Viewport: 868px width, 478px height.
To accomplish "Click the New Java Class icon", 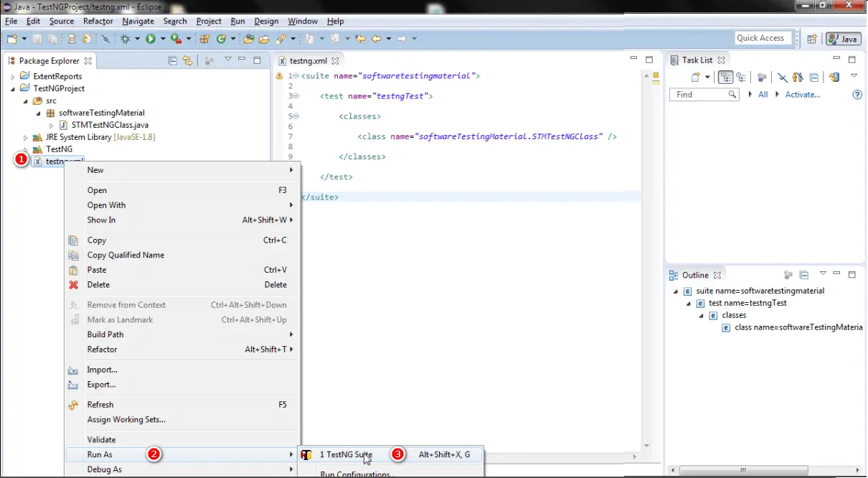I will click(x=222, y=39).
